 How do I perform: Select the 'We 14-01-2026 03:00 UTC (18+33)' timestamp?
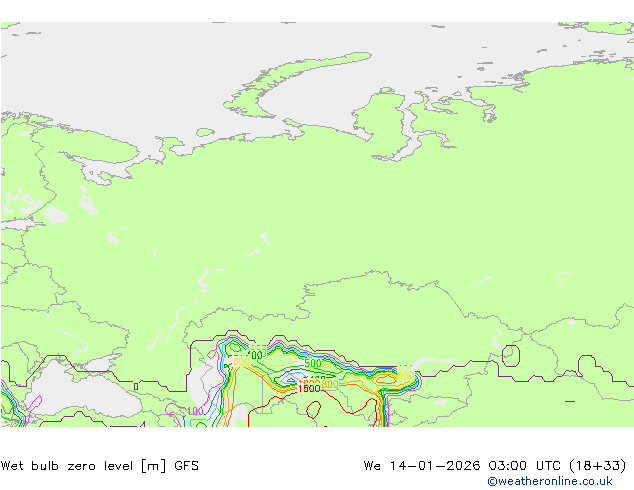[495, 466]
